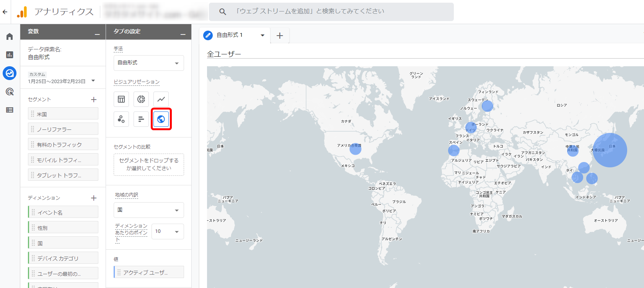
Task: Click the ビジュアリゼーション label
Action: (137, 82)
